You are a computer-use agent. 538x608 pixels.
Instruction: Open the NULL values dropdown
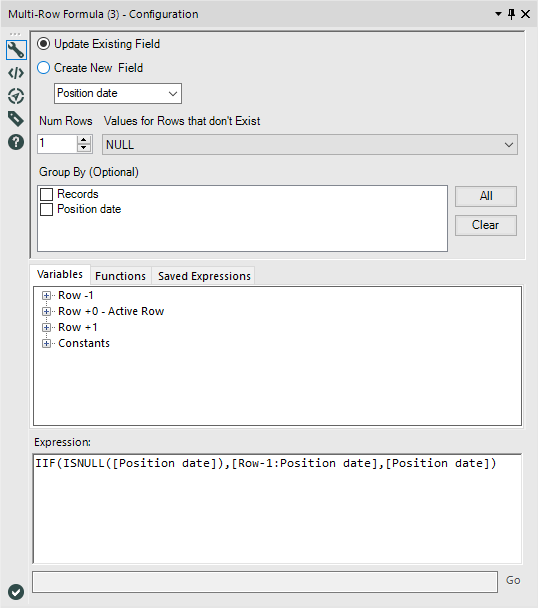point(310,145)
